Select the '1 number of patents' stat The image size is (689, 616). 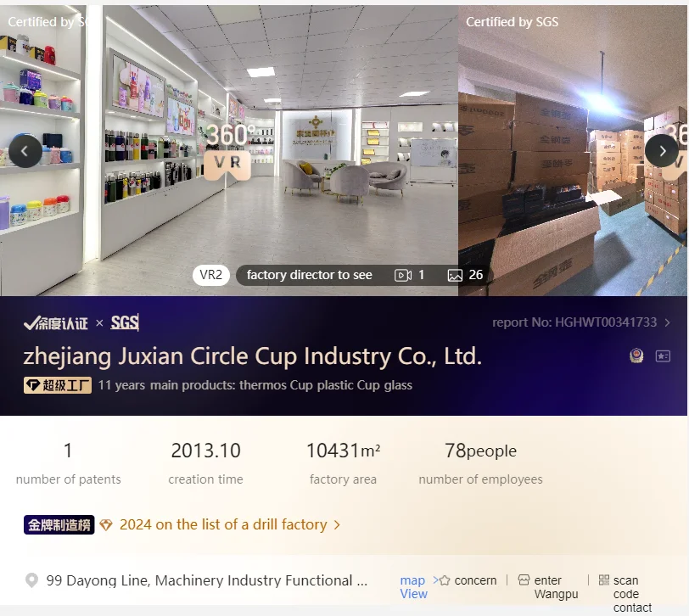pyautogui.click(x=68, y=464)
